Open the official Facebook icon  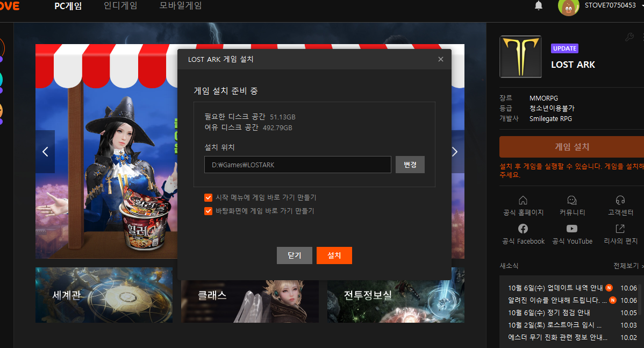coord(523,229)
